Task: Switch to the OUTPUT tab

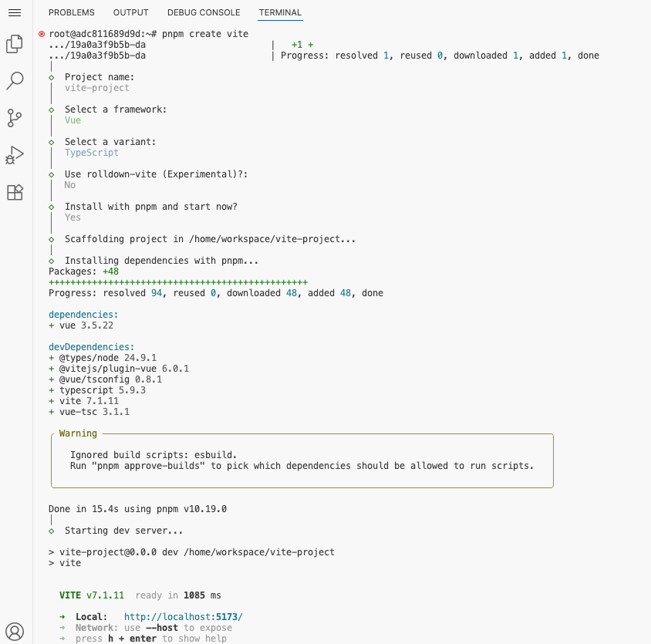Action: tap(131, 12)
